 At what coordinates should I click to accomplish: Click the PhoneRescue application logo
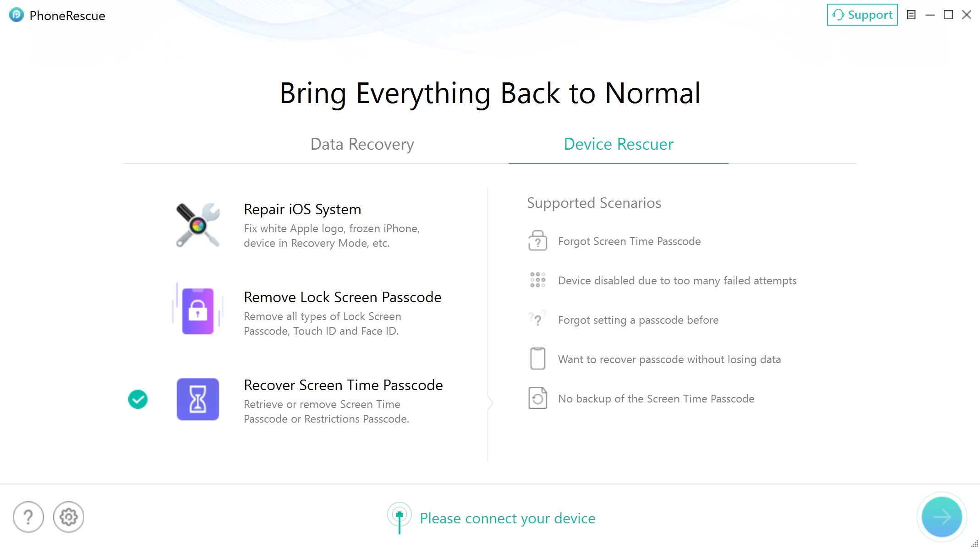15,15
